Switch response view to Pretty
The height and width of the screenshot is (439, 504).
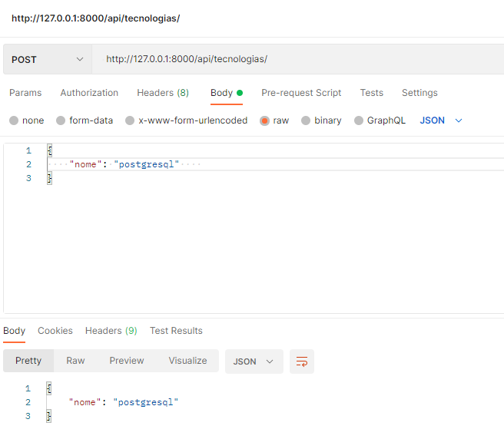point(28,361)
